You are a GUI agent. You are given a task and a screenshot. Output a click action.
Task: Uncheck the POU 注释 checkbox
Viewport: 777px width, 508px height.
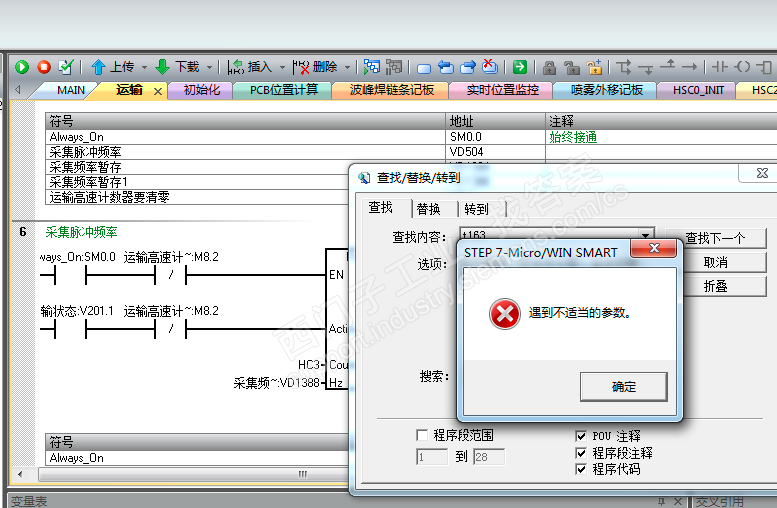[x=581, y=436]
